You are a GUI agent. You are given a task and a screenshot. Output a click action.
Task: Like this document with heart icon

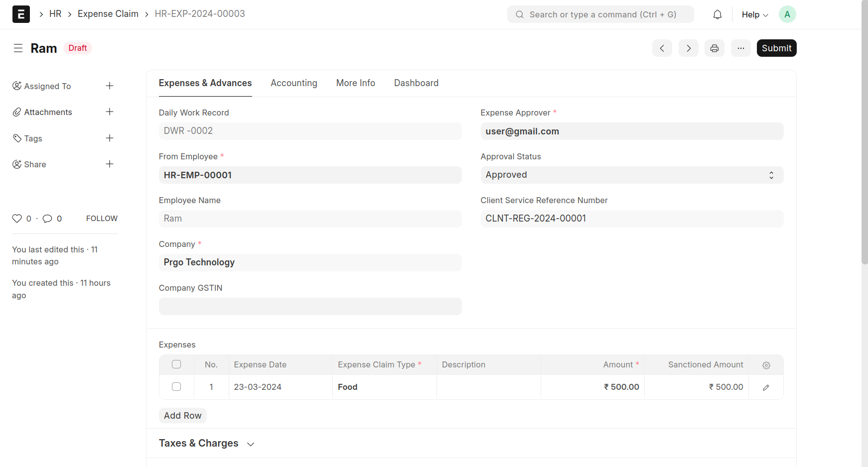click(17, 219)
